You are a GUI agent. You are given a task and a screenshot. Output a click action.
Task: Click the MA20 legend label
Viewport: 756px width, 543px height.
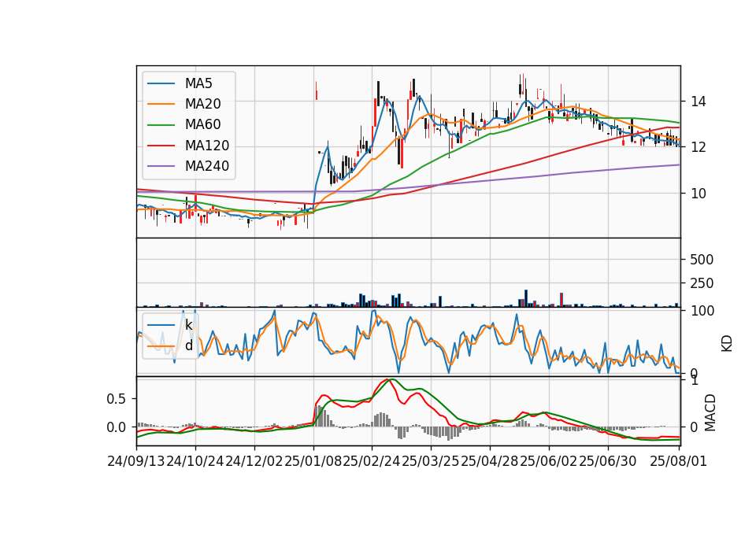click(202, 104)
